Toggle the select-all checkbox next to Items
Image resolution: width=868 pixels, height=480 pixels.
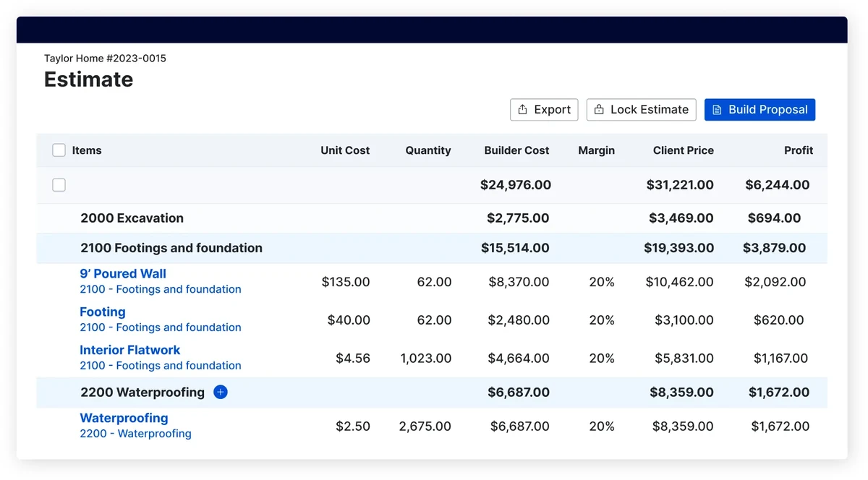pos(59,150)
